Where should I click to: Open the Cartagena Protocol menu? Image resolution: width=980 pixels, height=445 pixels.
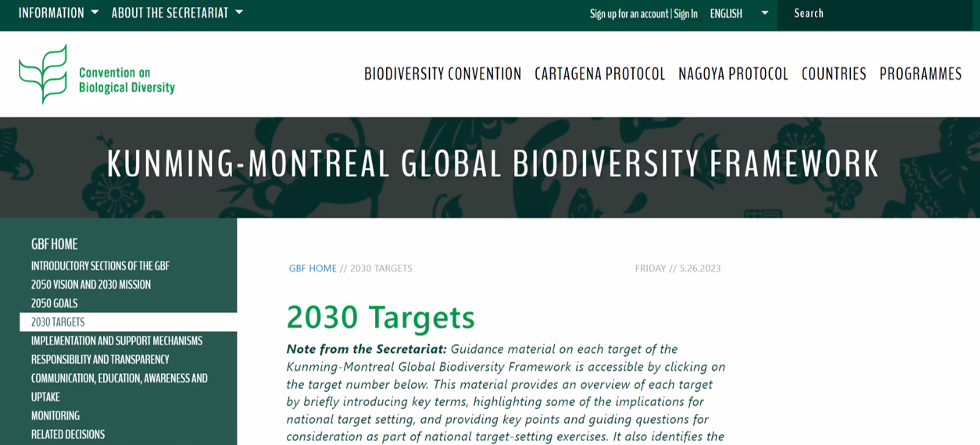[x=599, y=74]
